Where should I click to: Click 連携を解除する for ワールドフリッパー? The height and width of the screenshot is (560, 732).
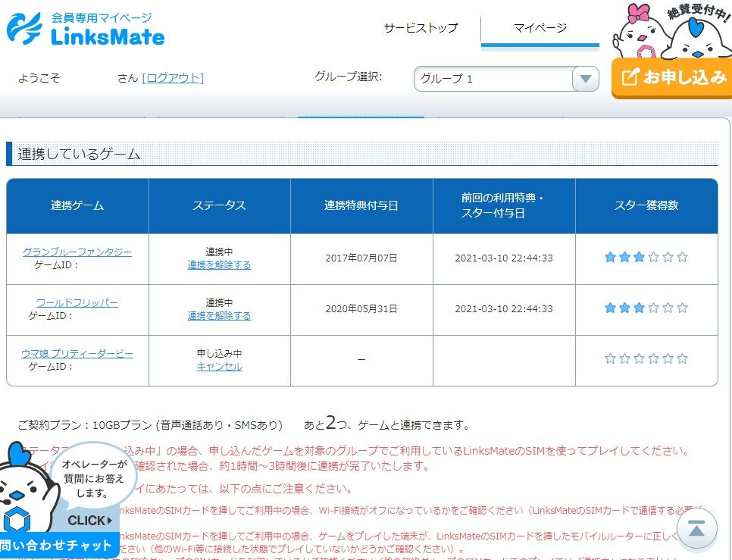(x=219, y=316)
